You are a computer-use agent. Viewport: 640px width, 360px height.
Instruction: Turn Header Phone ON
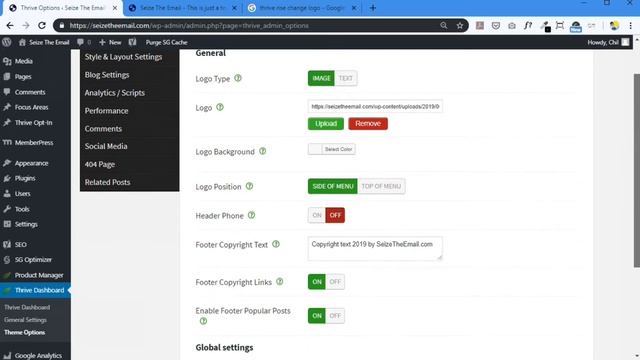[x=317, y=215]
